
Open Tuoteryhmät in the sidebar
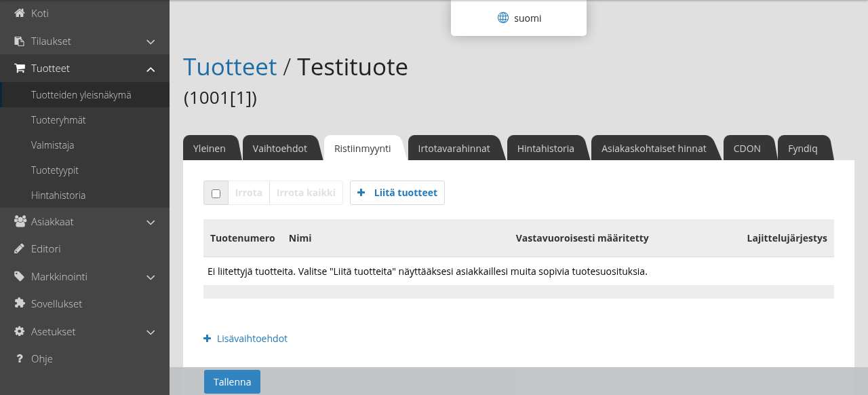click(58, 119)
